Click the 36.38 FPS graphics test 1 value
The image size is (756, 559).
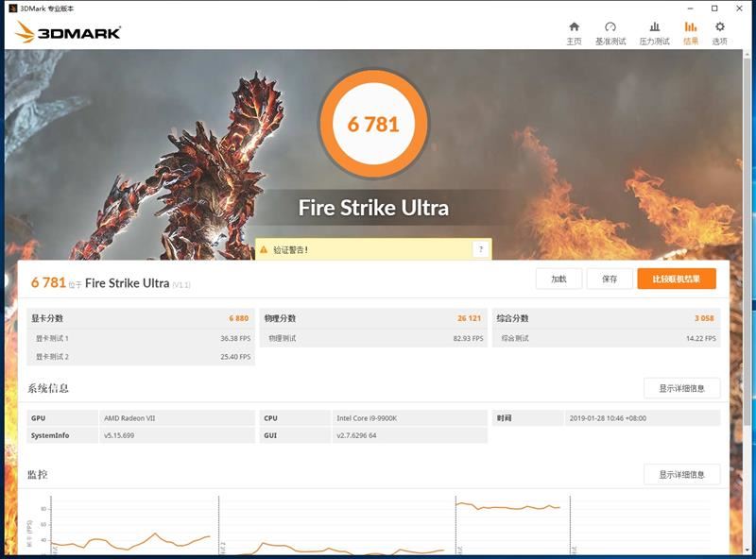coord(235,338)
